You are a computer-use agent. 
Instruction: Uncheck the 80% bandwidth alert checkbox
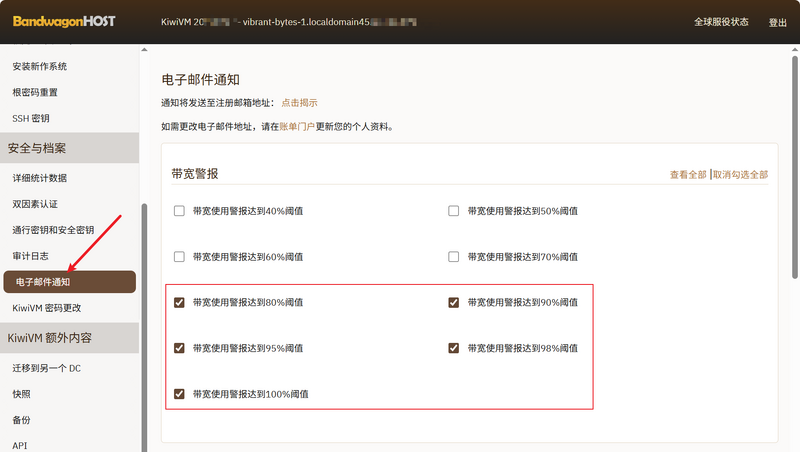point(180,302)
